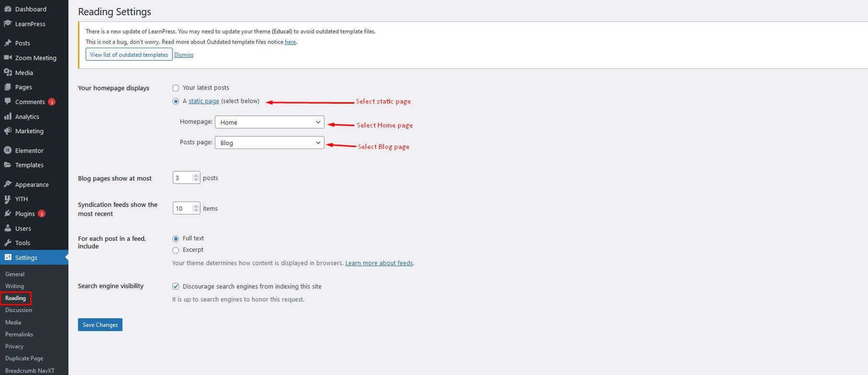Image resolution: width=868 pixels, height=375 pixels.
Task: Dismiss the LearnPress update notice
Action: click(183, 55)
